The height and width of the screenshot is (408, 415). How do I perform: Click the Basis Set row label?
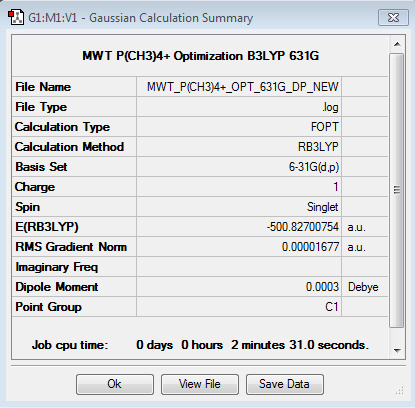pos(41,167)
